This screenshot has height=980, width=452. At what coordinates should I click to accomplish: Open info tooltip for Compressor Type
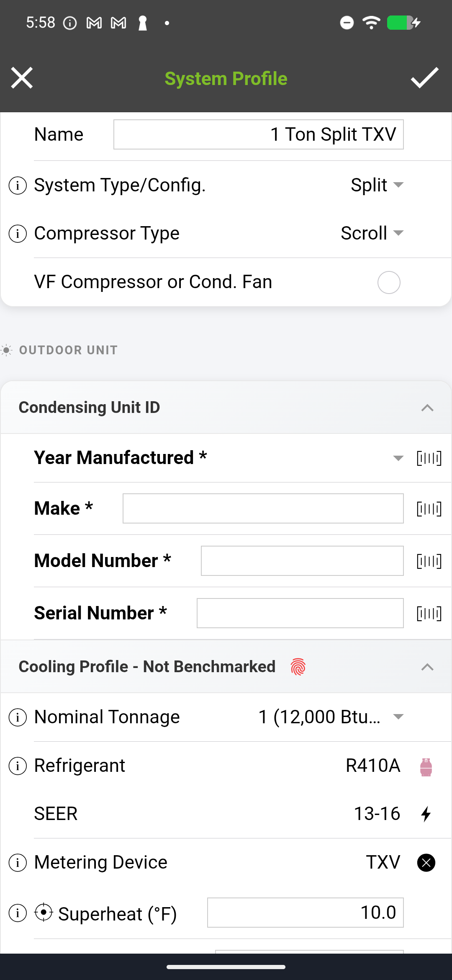(x=17, y=234)
